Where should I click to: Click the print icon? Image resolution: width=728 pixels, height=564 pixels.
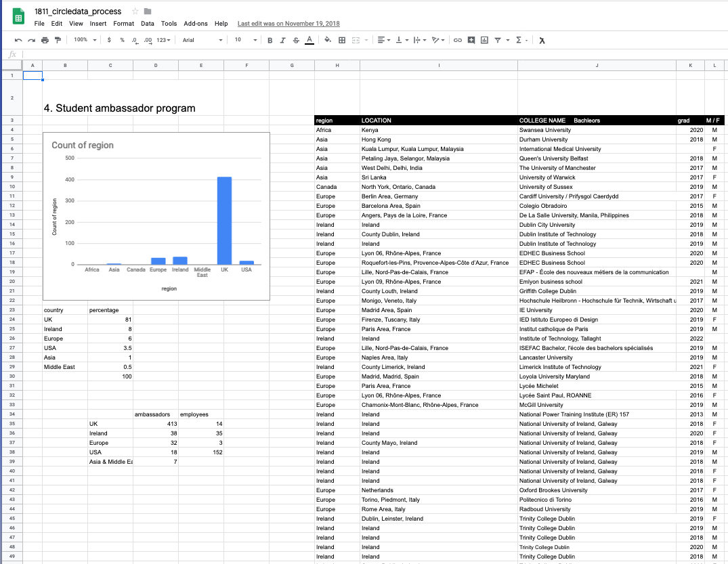(x=45, y=41)
